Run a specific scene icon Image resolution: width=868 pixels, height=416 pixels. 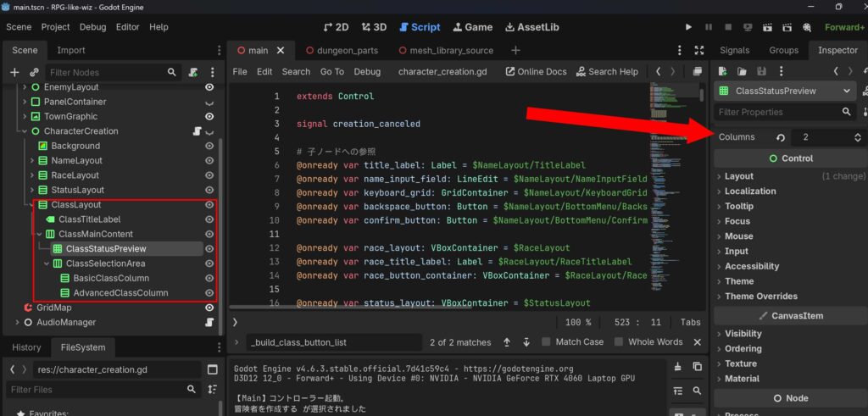tap(787, 26)
